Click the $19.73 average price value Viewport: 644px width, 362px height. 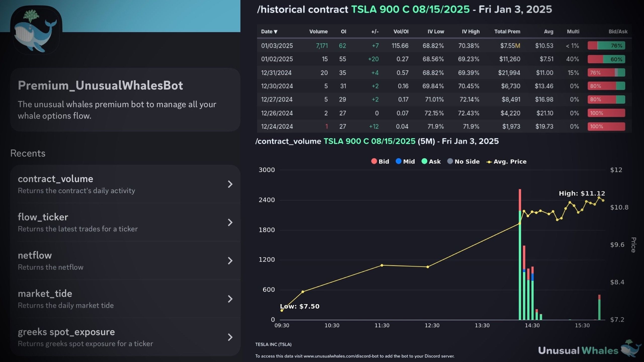[x=544, y=126]
